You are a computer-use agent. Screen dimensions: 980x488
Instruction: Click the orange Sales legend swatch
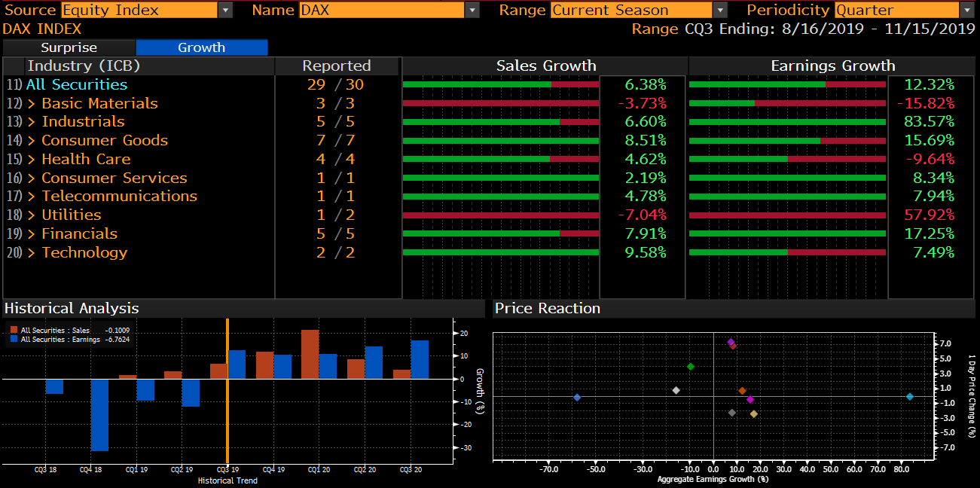click(x=14, y=330)
